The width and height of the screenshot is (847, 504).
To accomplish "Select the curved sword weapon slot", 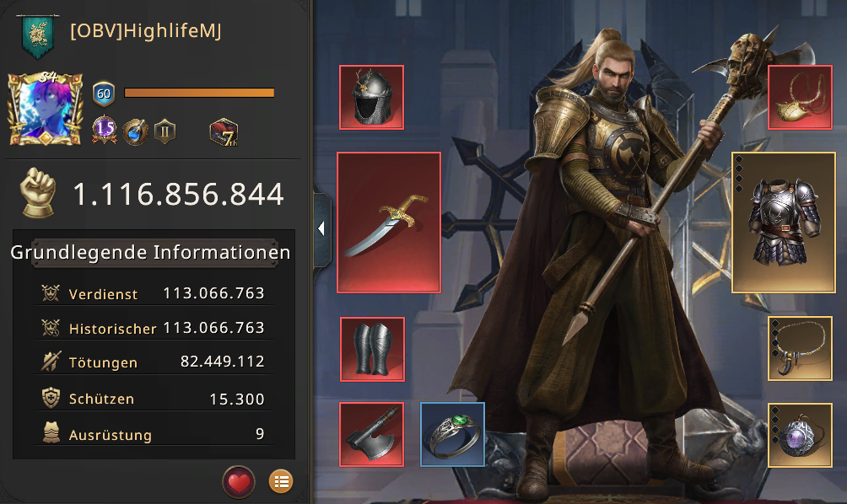I will 389,223.
